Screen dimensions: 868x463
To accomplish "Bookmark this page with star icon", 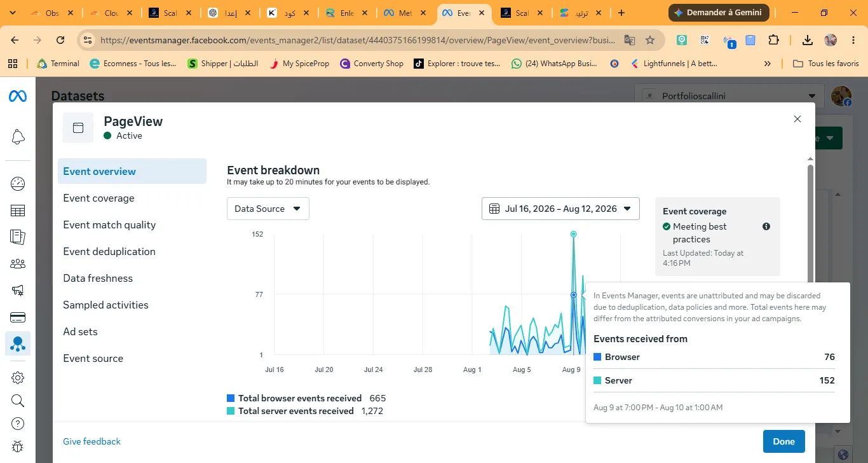I will coord(650,40).
